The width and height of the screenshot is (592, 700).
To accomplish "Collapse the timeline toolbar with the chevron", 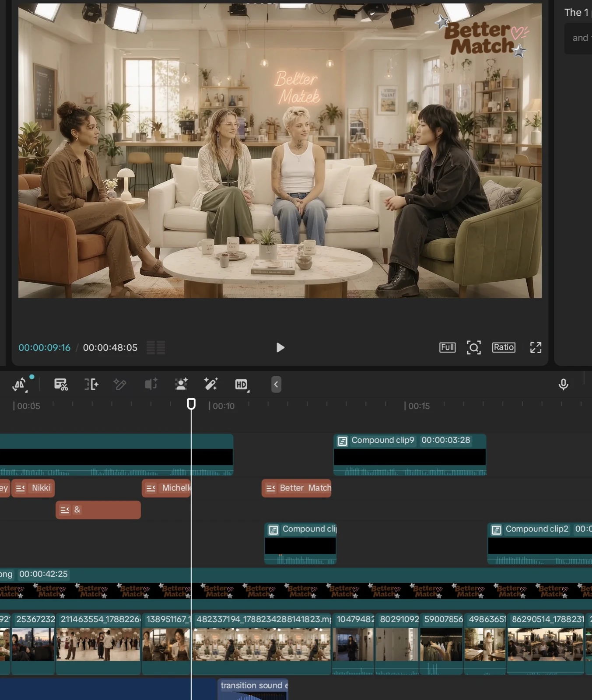I will coord(276,385).
